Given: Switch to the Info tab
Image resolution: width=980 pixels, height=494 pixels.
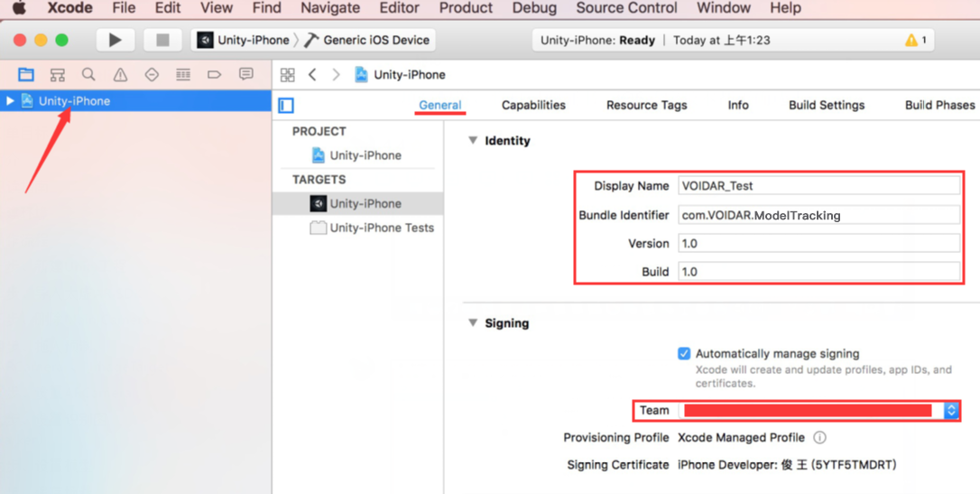Looking at the screenshot, I should 738,105.
